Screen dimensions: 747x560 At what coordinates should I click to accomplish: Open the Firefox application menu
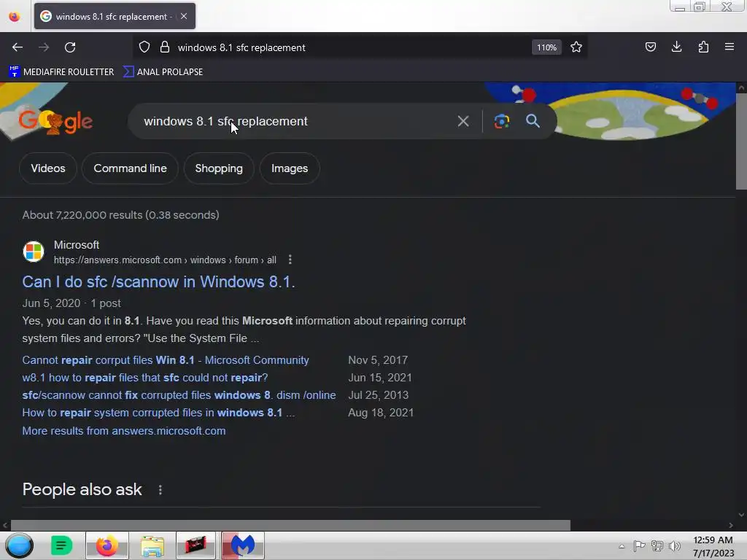pos(729,47)
